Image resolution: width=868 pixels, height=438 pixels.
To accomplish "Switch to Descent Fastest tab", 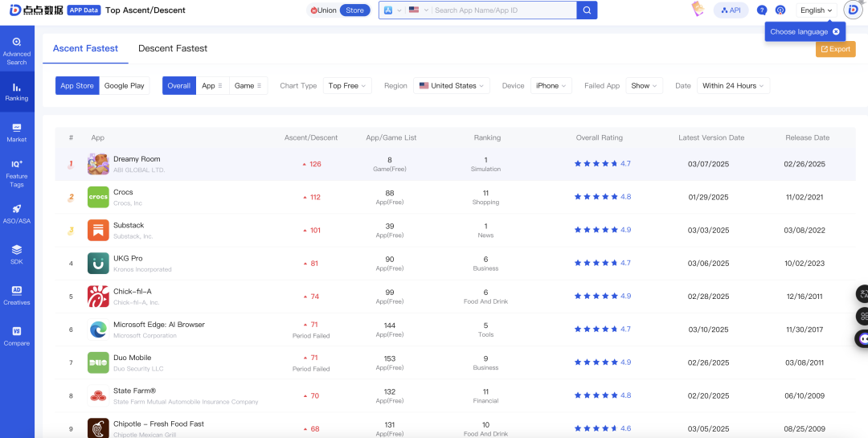I will [173, 48].
